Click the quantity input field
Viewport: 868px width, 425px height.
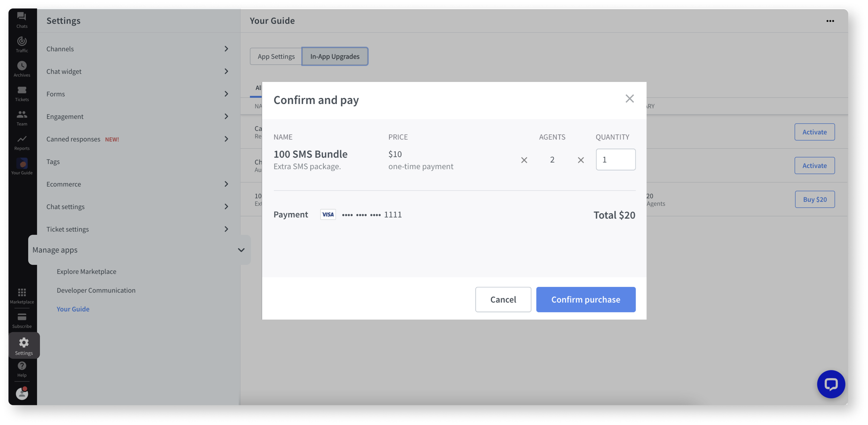click(x=615, y=159)
